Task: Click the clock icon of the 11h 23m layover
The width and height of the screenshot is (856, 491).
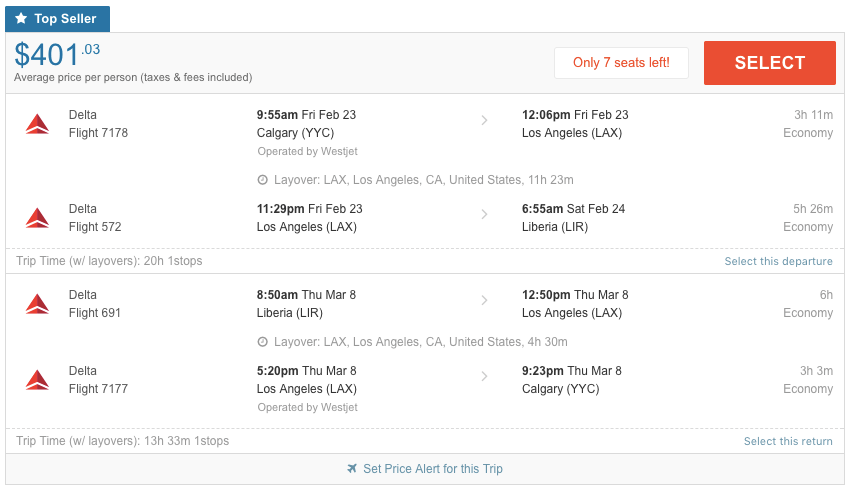Action: point(263,180)
